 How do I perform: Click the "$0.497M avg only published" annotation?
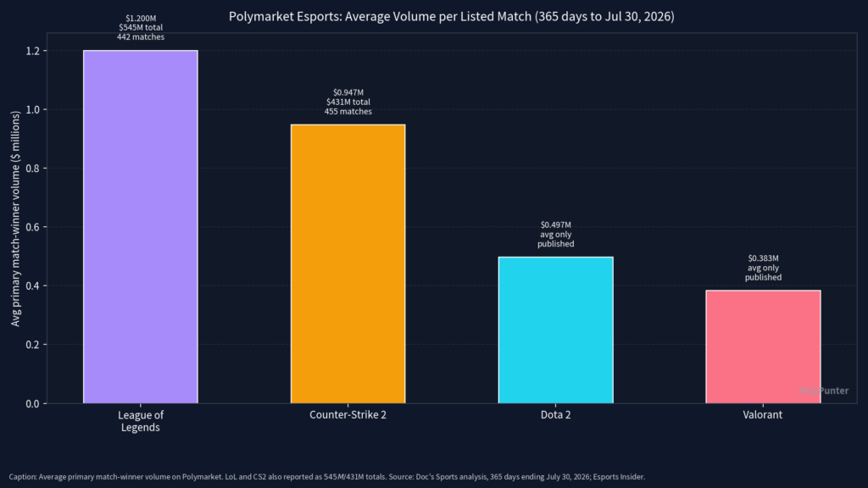[x=556, y=235]
